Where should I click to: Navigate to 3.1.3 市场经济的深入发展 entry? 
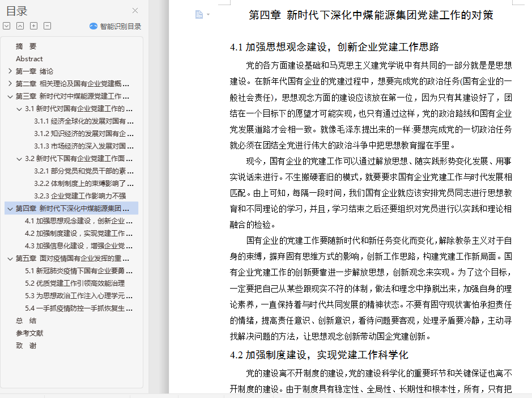click(84, 146)
